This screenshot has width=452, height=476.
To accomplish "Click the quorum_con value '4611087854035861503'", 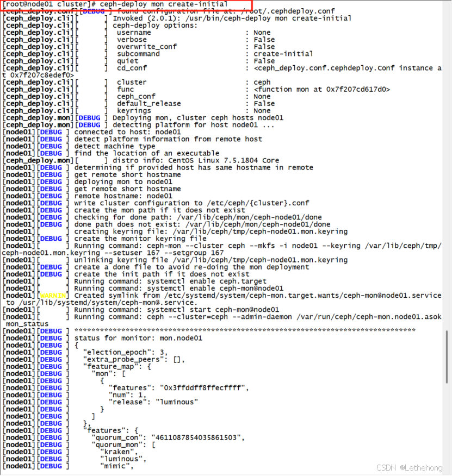I will pyautogui.click(x=196, y=438).
